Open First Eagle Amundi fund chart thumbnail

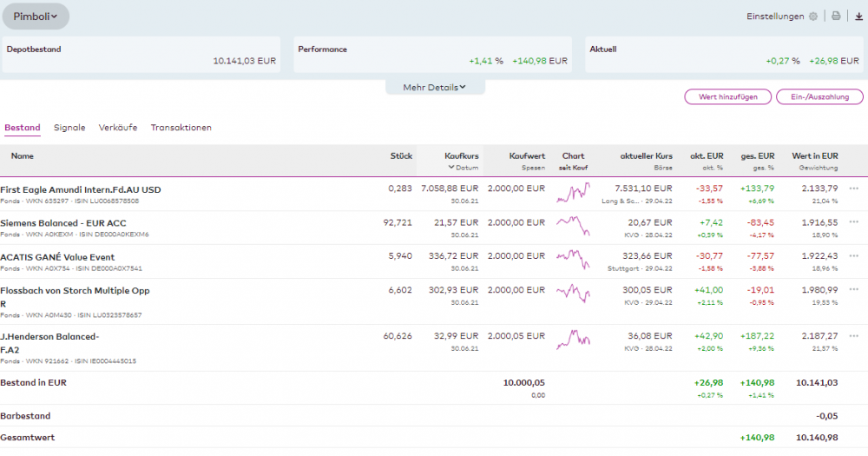click(573, 193)
